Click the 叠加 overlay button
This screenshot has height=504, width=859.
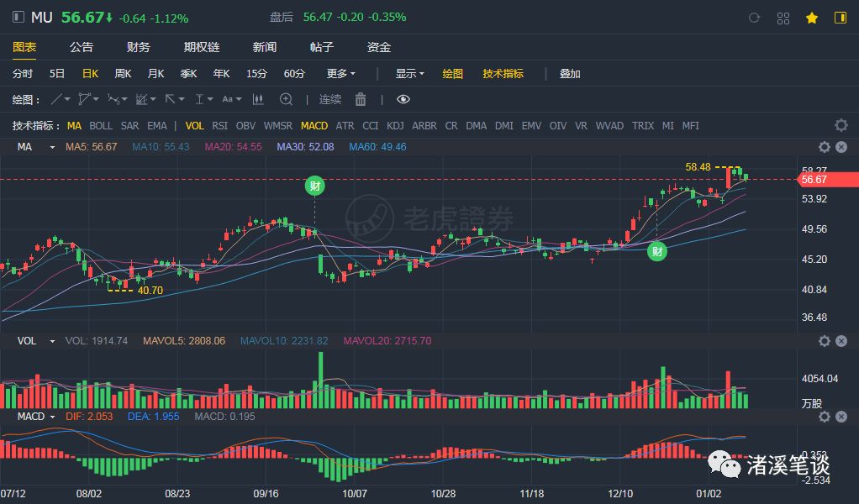coord(570,73)
